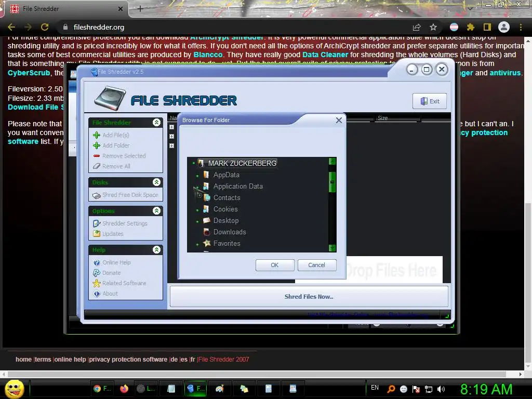This screenshot has height=399, width=532.
Task: Collapse the File Shredder sidebar panel
Action: pos(156,123)
